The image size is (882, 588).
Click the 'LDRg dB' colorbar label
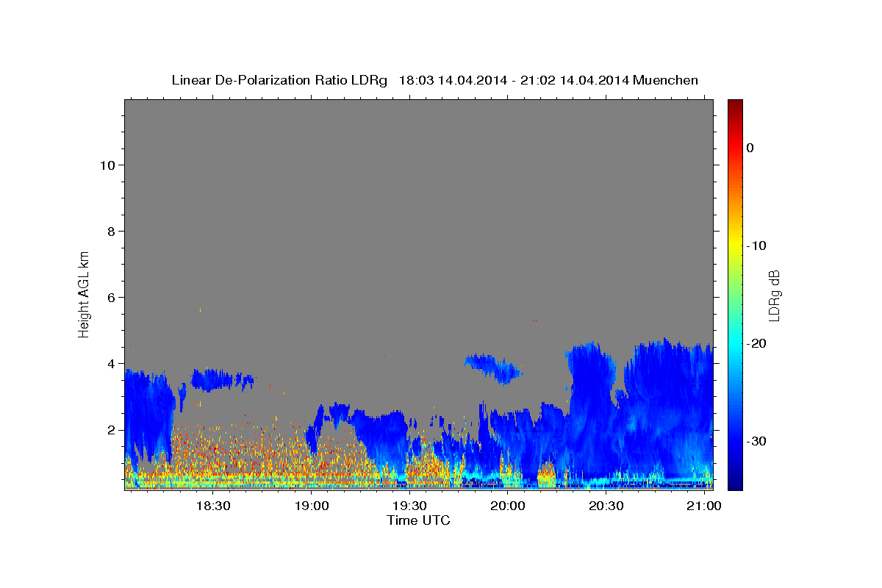click(773, 295)
